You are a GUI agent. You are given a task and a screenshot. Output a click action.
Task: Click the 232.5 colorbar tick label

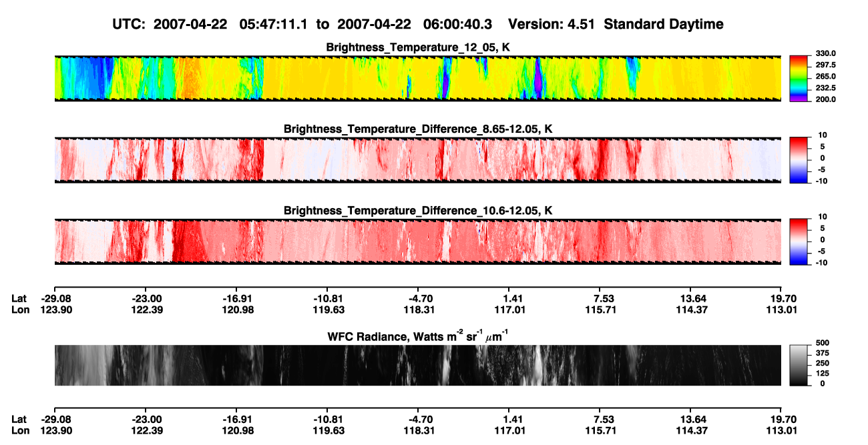pyautogui.click(x=827, y=87)
